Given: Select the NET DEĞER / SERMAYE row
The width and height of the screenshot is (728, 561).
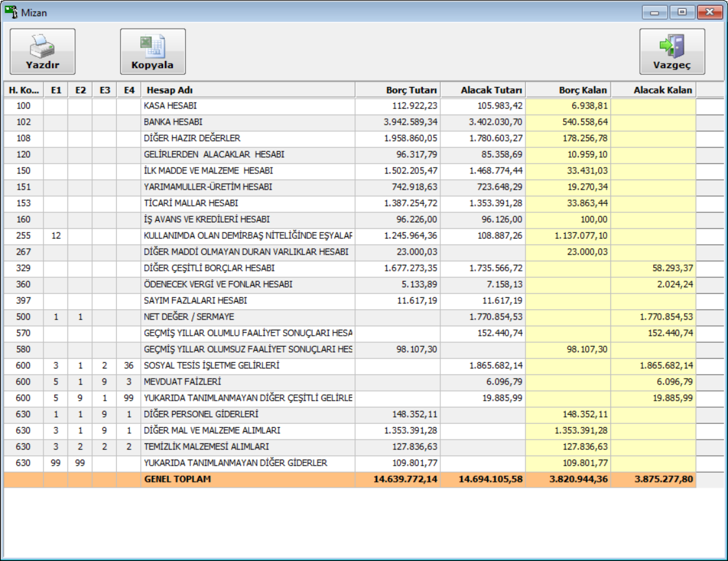Looking at the screenshot, I should click(x=247, y=317).
